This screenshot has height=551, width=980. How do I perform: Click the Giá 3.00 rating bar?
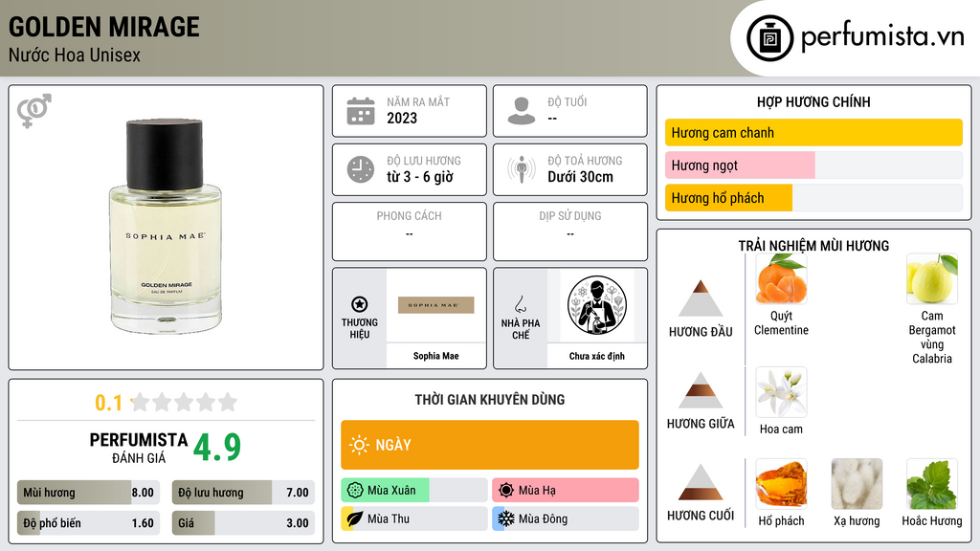(x=244, y=523)
